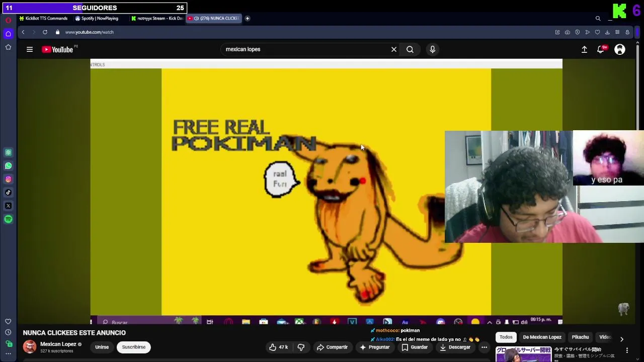Select the Todos filter chip

[506, 337]
